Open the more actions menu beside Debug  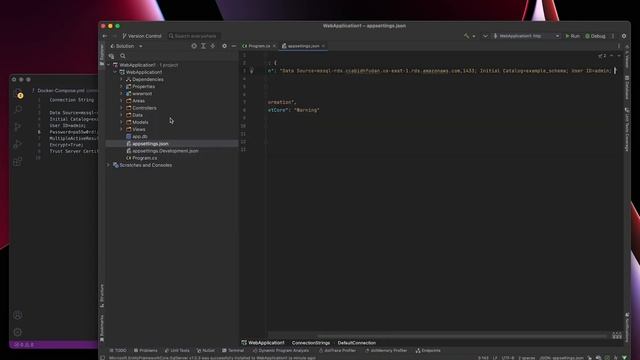click(613, 36)
